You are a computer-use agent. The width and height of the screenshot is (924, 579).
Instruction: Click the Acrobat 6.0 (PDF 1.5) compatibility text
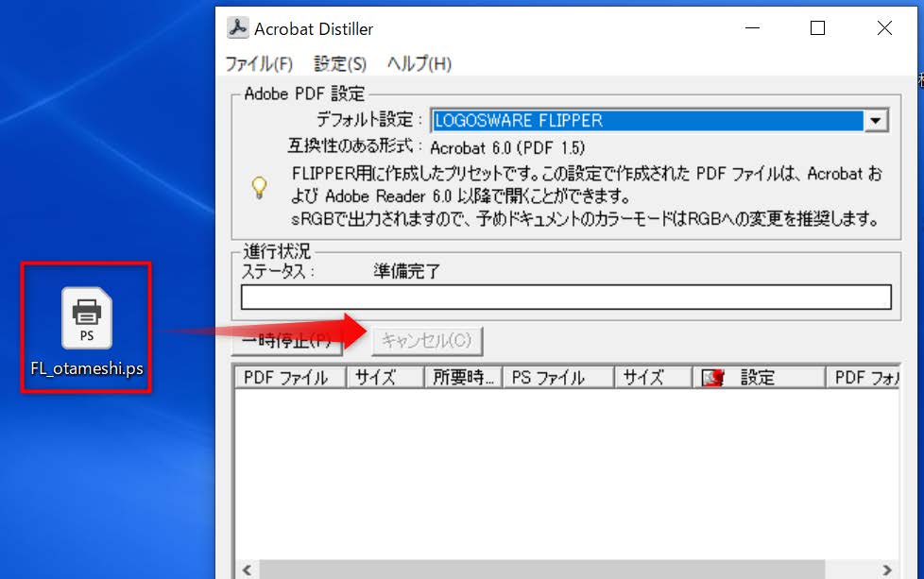click(x=507, y=148)
